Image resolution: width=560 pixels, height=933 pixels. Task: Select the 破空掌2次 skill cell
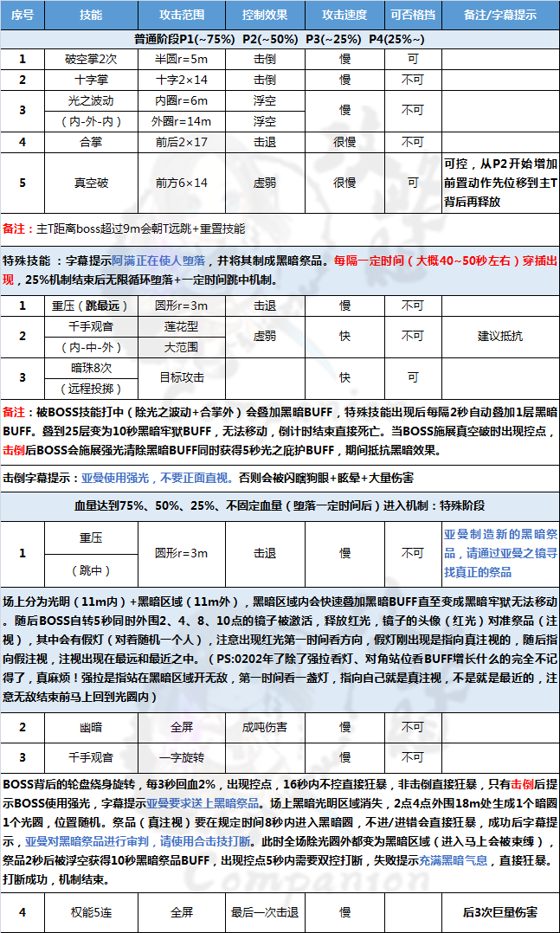coord(91,60)
